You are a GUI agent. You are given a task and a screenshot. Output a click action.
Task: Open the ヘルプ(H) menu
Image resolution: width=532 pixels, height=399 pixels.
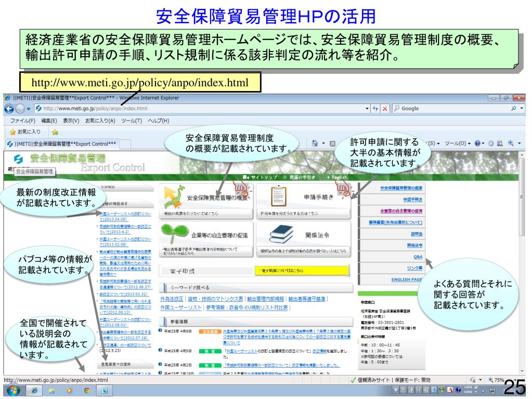pyautogui.click(x=159, y=121)
